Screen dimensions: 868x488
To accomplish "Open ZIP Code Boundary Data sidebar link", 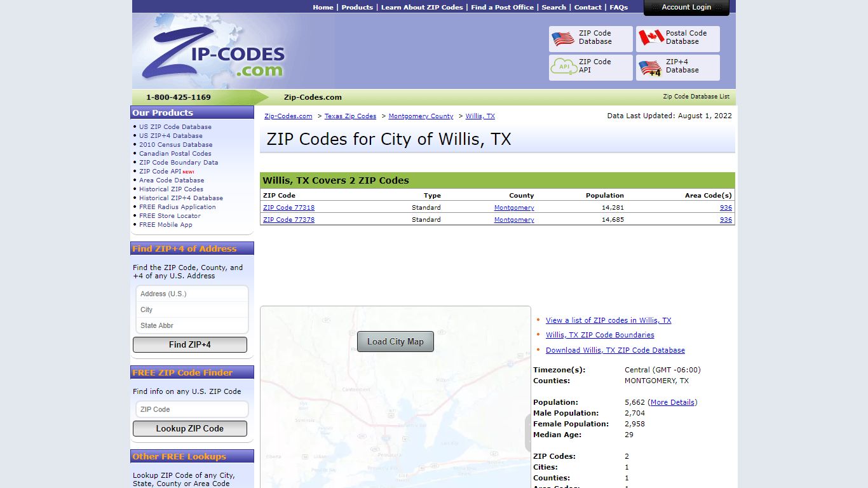I will tap(179, 163).
